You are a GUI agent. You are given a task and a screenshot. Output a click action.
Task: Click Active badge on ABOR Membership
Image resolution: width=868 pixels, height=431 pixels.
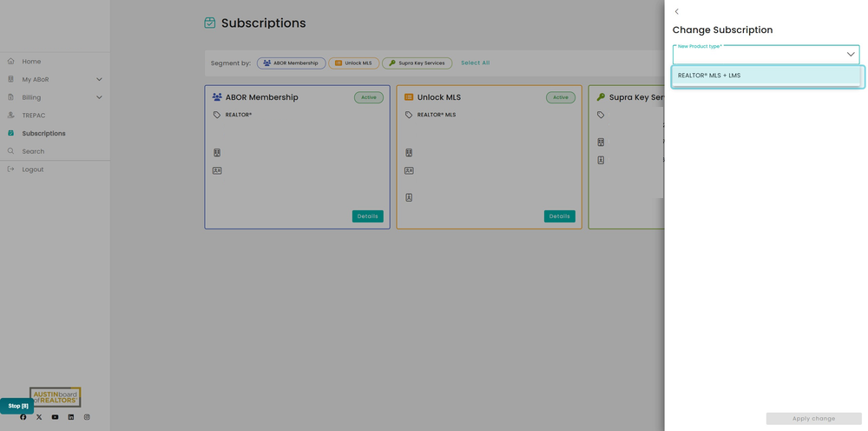tap(369, 97)
